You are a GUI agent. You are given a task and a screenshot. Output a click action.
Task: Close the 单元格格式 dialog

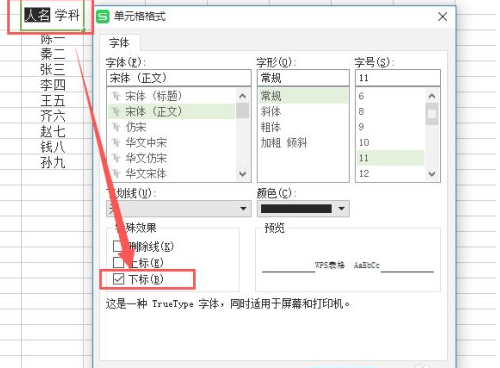442,17
